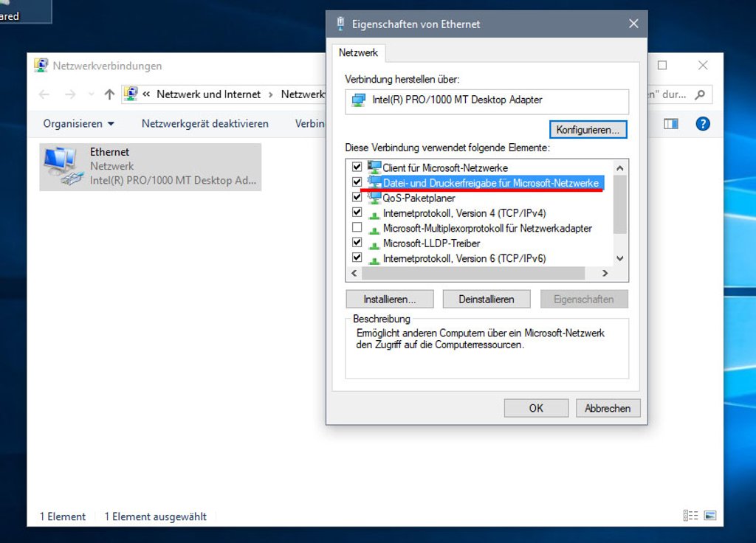
Task: Click the QoS-Paketplaner item icon
Action: [x=374, y=197]
